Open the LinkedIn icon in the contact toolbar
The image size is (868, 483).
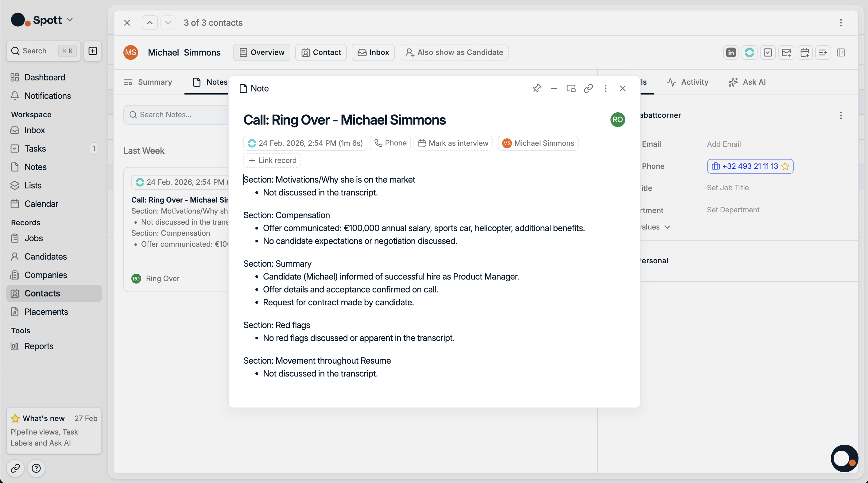(x=731, y=52)
